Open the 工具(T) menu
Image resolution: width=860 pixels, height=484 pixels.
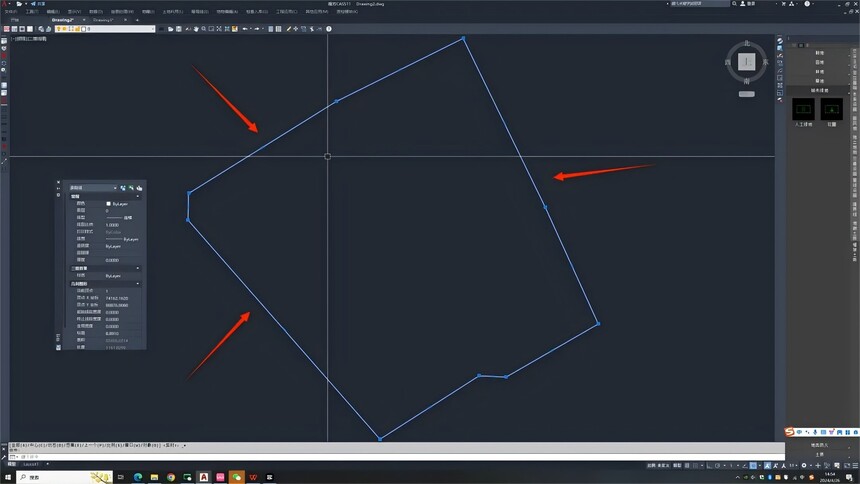click(x=31, y=12)
